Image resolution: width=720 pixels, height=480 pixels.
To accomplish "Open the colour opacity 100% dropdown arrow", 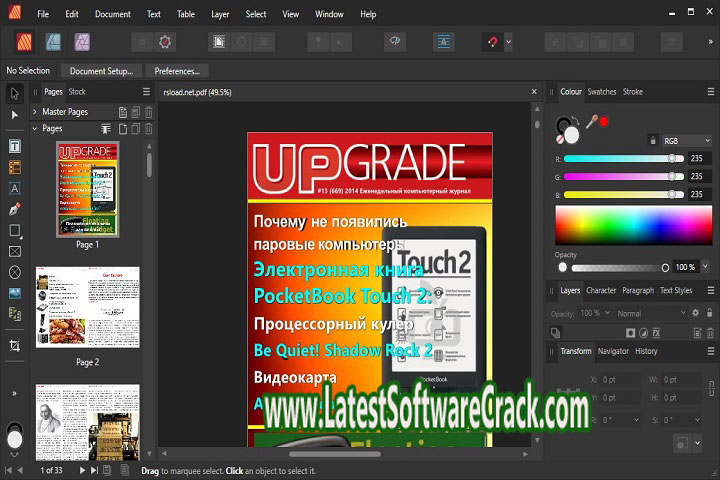I will [x=705, y=267].
